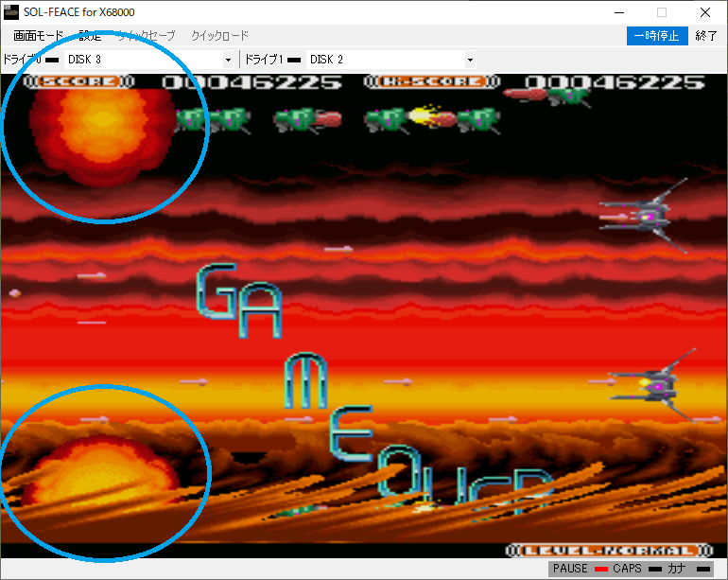Click the クイックセーブ menu item
The image size is (728, 580).
[146, 36]
